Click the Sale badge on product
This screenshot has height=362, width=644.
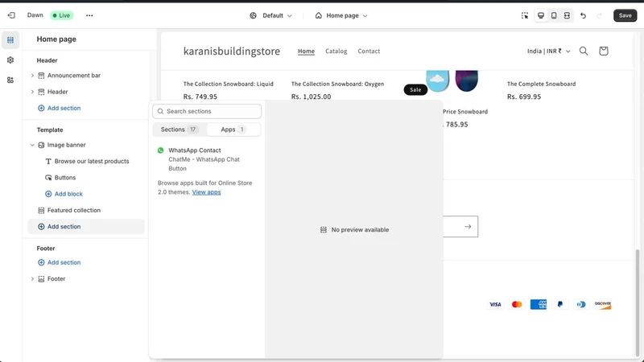(415, 89)
